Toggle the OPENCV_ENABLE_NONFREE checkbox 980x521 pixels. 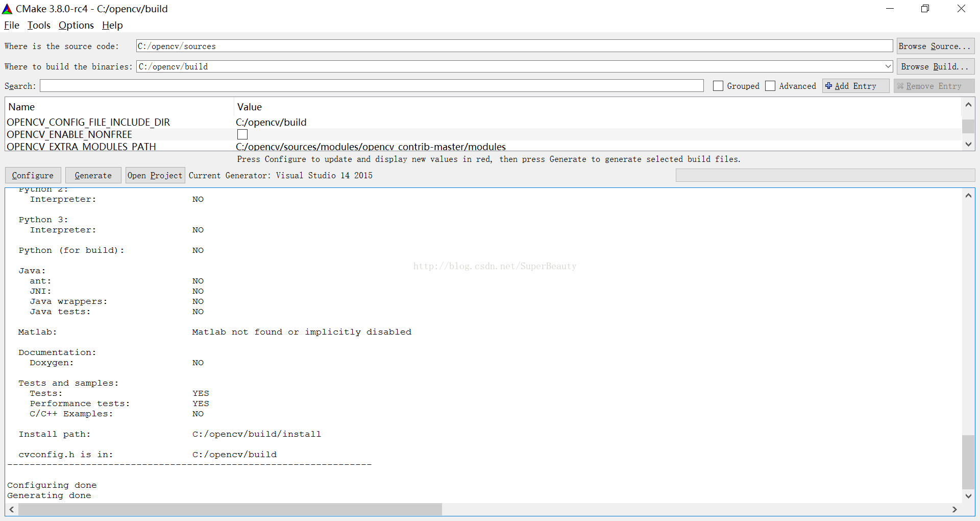tap(242, 134)
